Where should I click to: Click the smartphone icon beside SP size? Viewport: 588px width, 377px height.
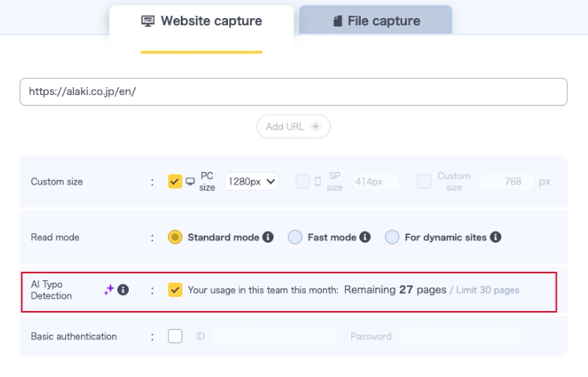[x=318, y=181]
